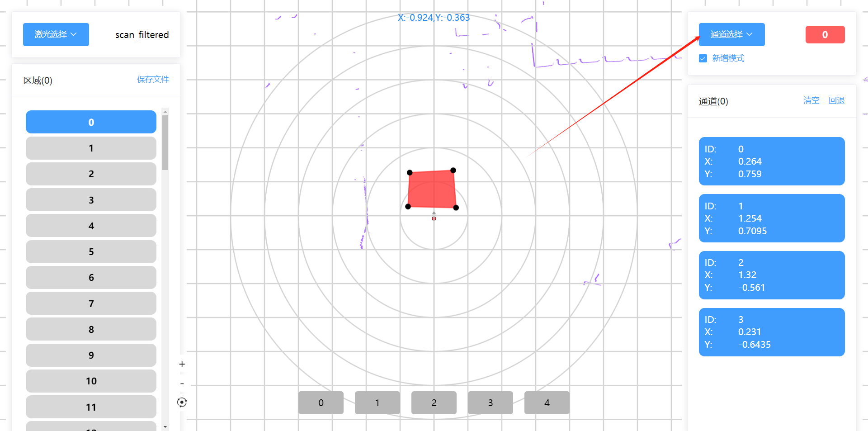This screenshot has width=868, height=431.
Task: Select region 8 in the list
Action: point(91,329)
